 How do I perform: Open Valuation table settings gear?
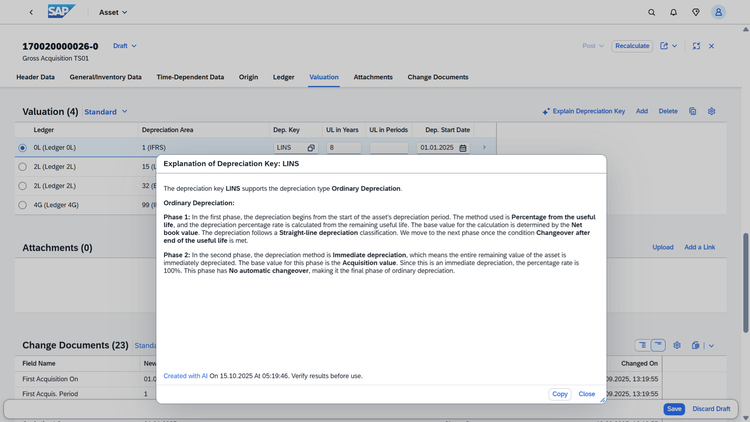pos(711,111)
